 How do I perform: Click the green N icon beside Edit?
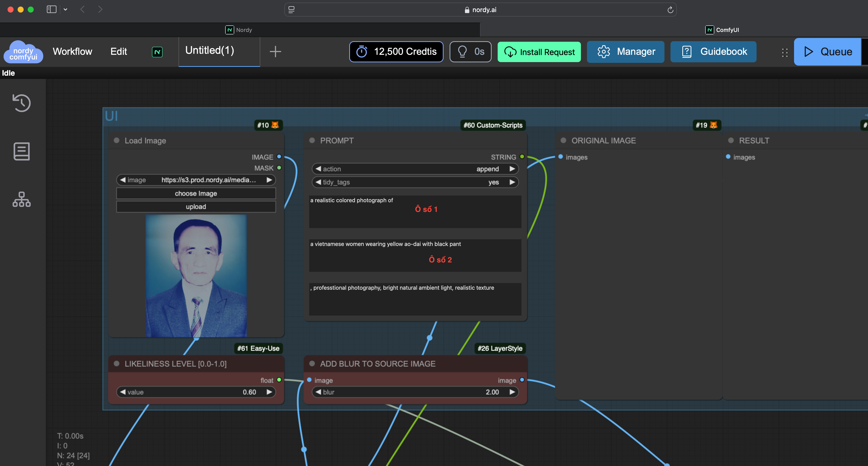(x=157, y=52)
